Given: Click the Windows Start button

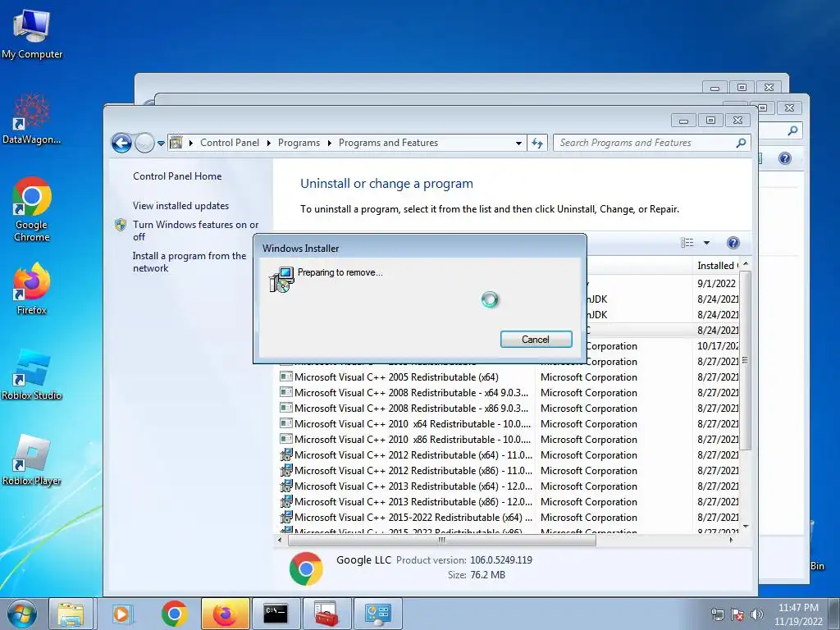Looking at the screenshot, I should tap(22, 614).
